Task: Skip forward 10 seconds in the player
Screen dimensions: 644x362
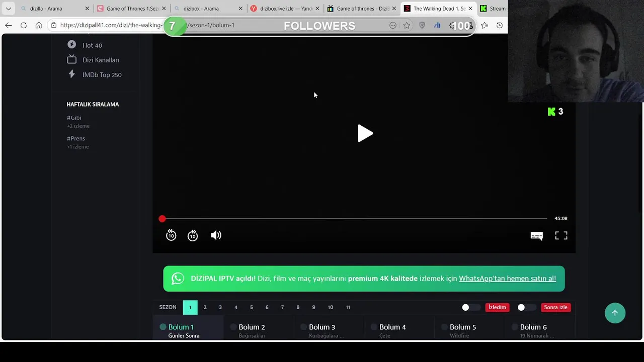Action: point(193,235)
